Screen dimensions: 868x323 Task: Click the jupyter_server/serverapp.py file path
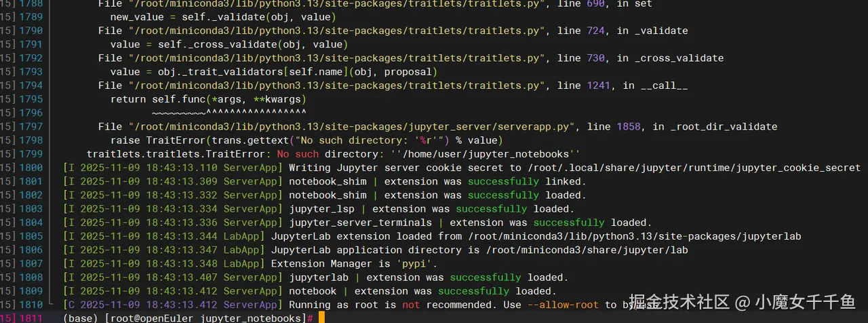[354, 126]
